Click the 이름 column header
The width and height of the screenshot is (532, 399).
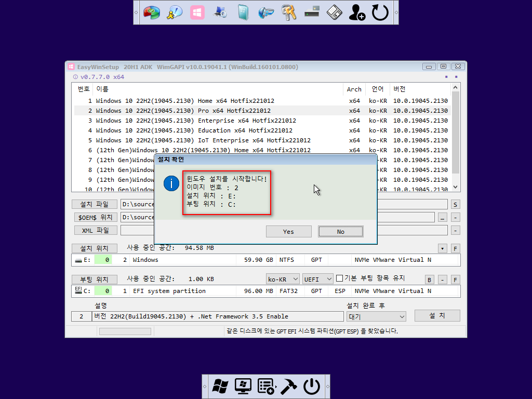(218, 89)
